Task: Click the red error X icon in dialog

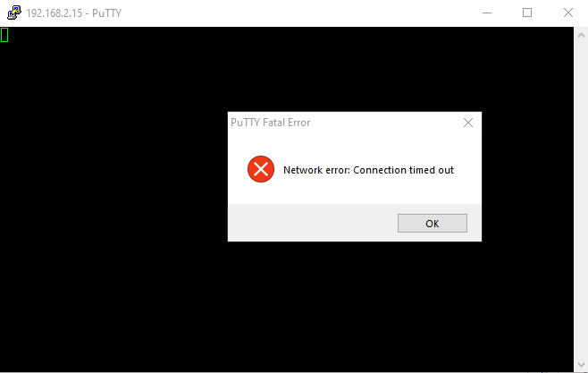Action: 261,169
